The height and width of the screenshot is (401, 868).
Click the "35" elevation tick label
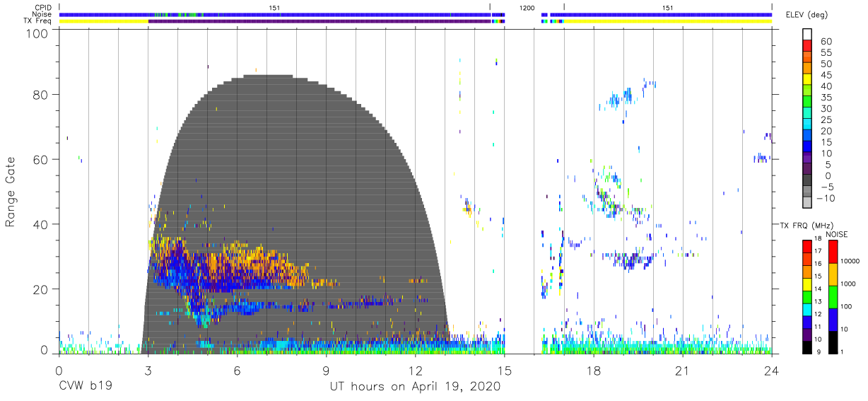[x=826, y=97]
